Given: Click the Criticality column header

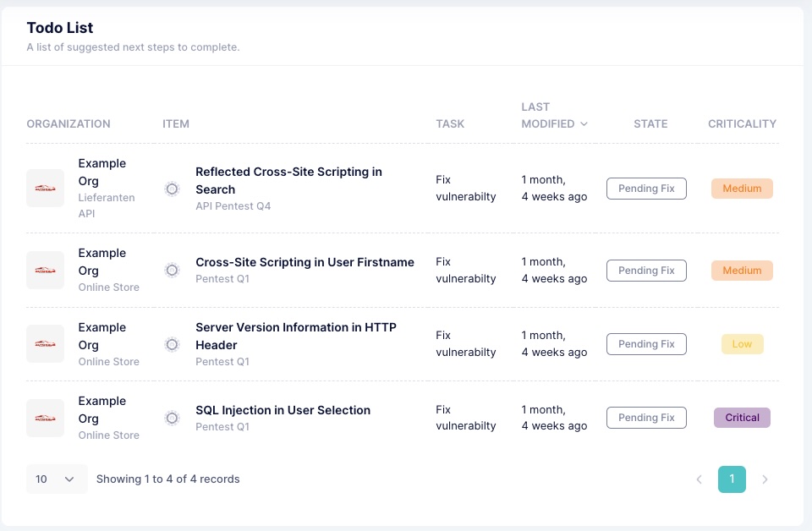Looking at the screenshot, I should pyautogui.click(x=742, y=123).
